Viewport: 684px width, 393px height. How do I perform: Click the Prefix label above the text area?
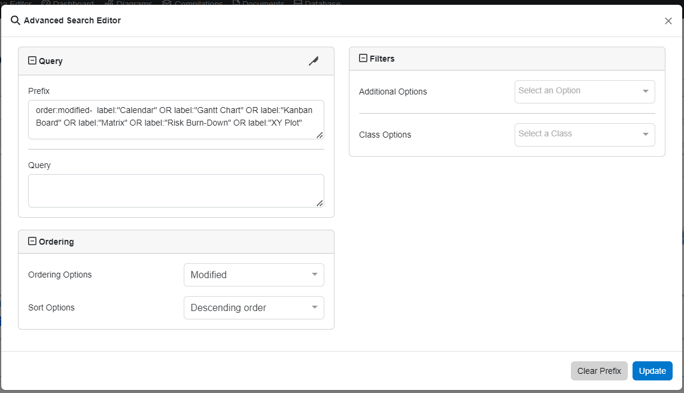coord(39,91)
